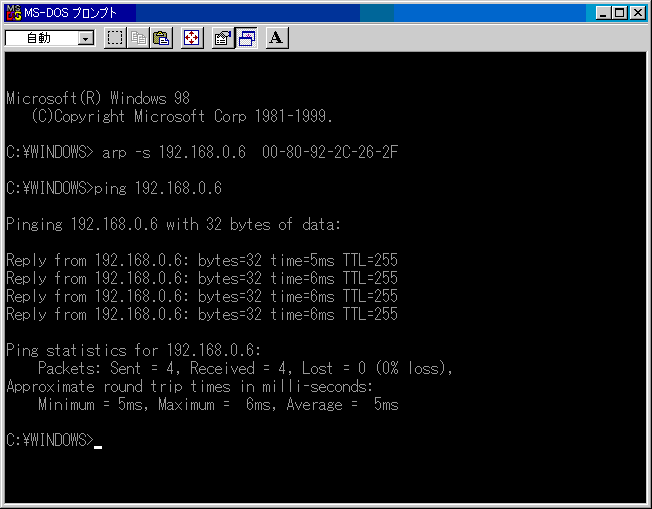Click the Mark selection toolbar icon
This screenshot has height=509, width=652.
click(115, 38)
